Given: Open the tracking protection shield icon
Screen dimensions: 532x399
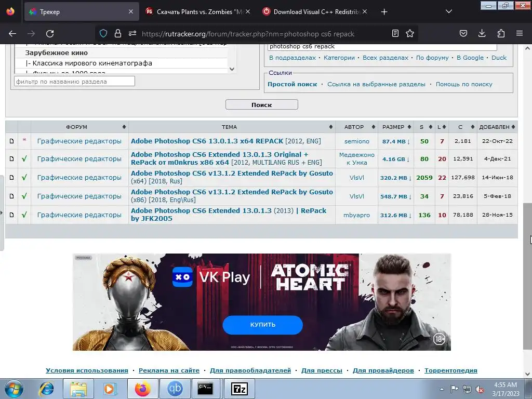Looking at the screenshot, I should tap(103, 33).
